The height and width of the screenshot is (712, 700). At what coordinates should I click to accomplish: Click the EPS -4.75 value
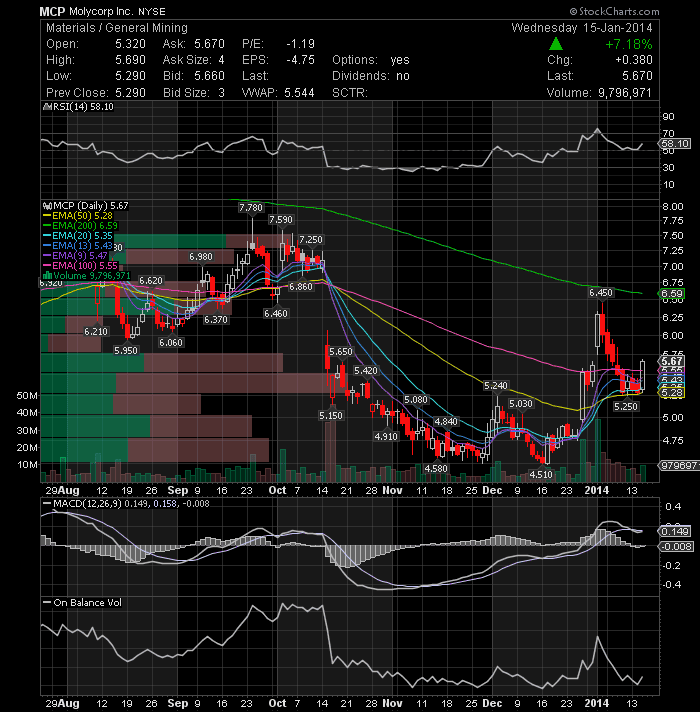click(300, 60)
